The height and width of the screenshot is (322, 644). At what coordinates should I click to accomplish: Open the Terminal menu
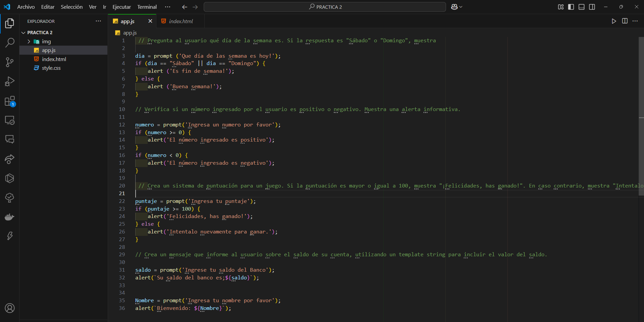pyautogui.click(x=147, y=7)
